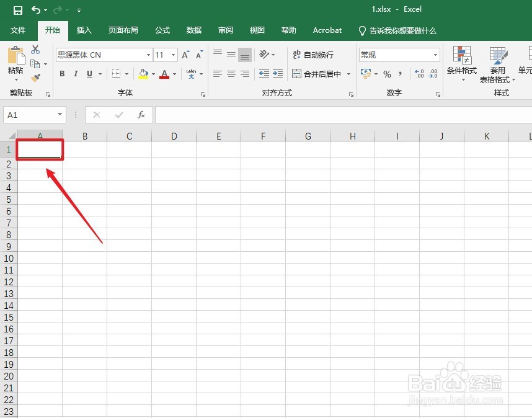532x418 pixels.
Task: Toggle Italic formatting
Action: (76, 74)
